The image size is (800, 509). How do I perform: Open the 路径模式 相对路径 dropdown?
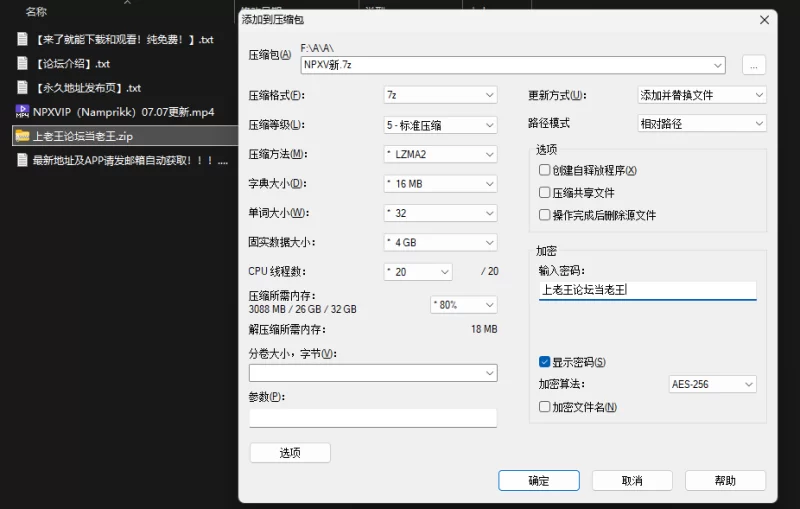coord(702,123)
